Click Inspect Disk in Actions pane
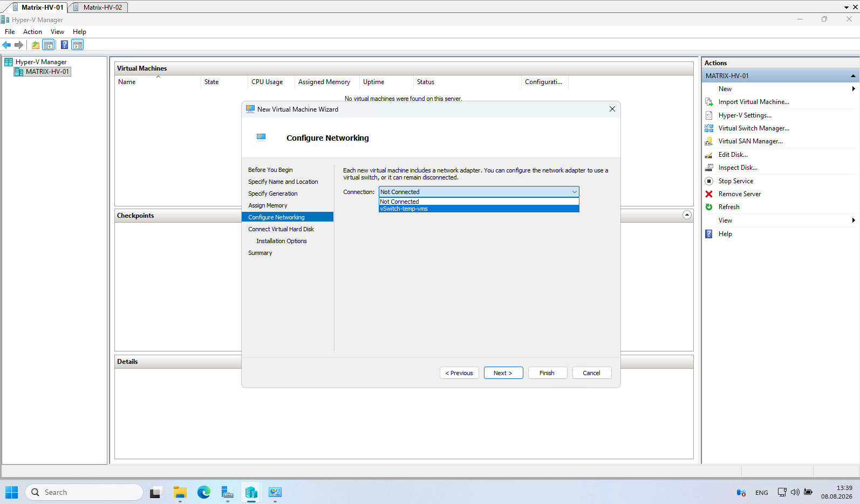This screenshot has width=860, height=504. (x=738, y=168)
